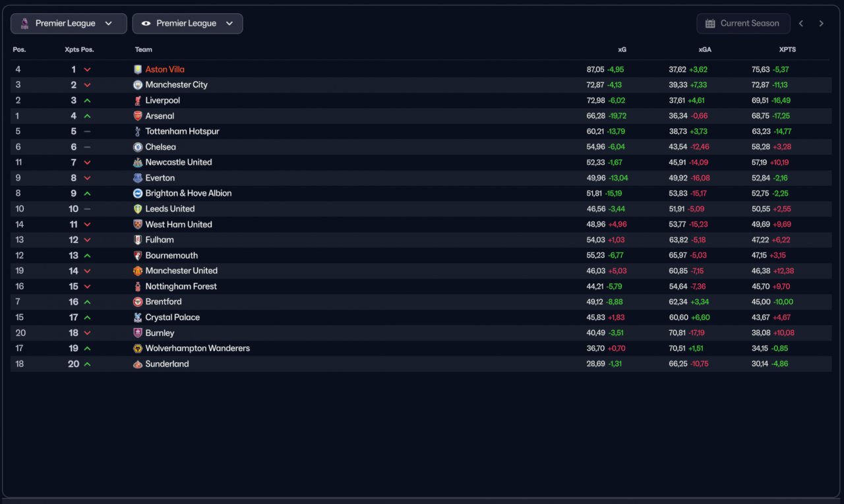Go to the previous season arrow

(x=801, y=24)
